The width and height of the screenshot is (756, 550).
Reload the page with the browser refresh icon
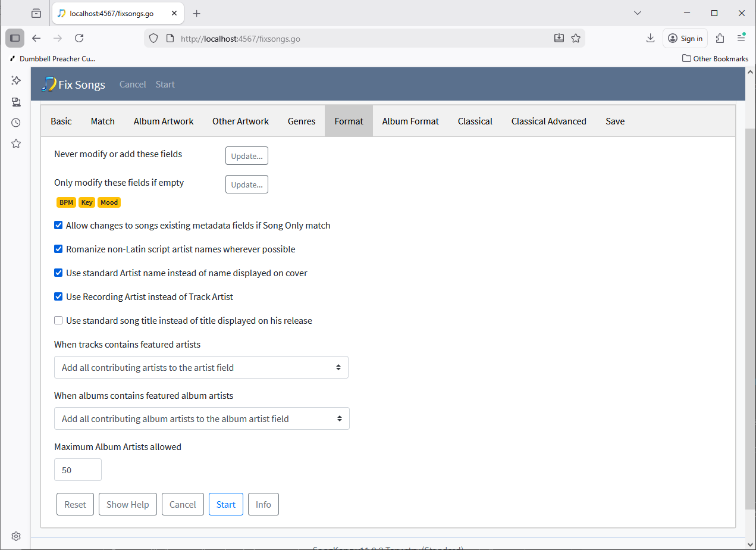coord(79,38)
